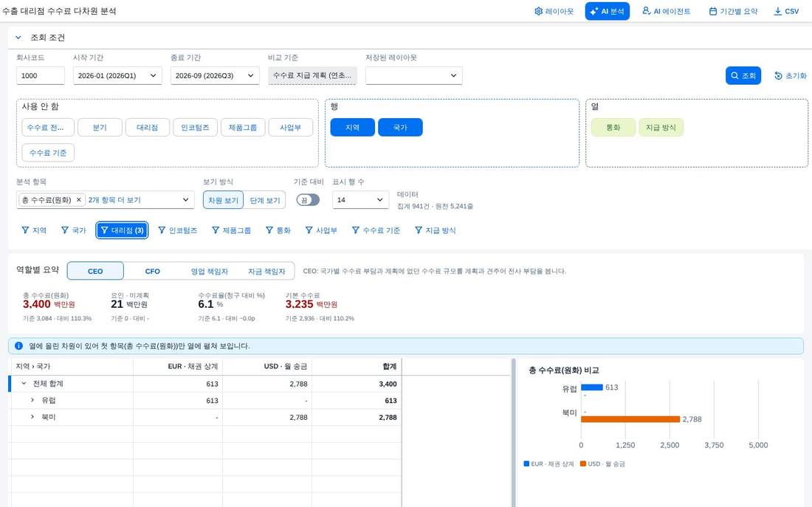The image size is (812, 507).
Task: Open the 지급 방식 filter
Action: [x=435, y=230]
